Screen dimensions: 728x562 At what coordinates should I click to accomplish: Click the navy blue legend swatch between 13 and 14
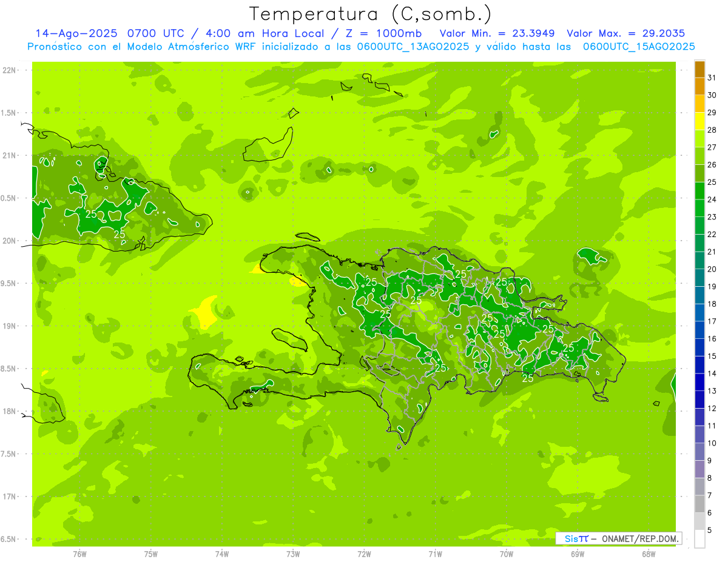(699, 383)
